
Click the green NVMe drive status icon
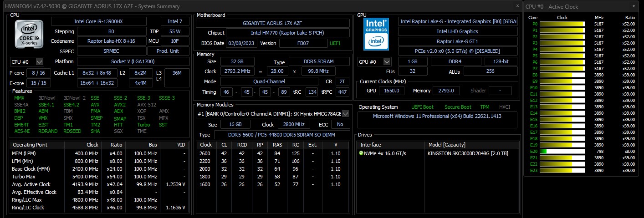361,153
